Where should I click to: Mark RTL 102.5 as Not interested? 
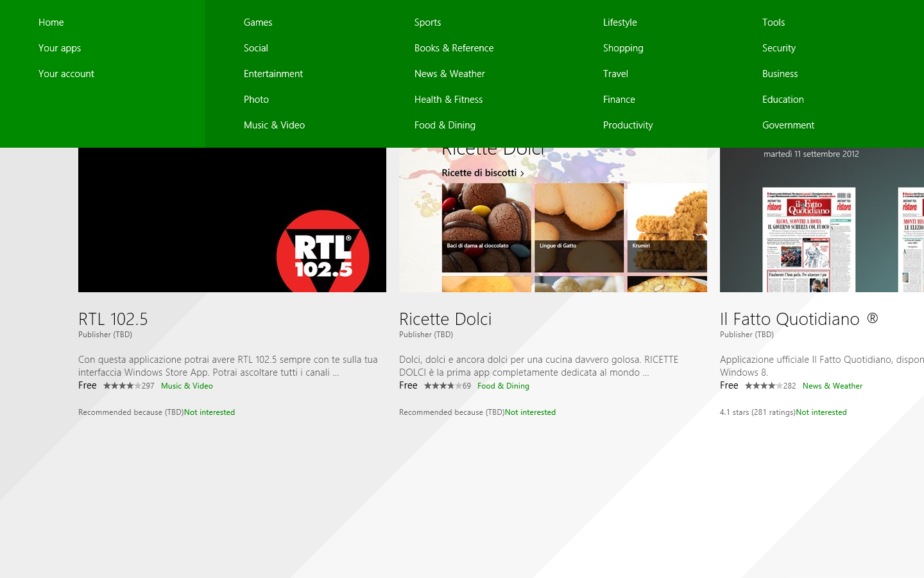209,412
